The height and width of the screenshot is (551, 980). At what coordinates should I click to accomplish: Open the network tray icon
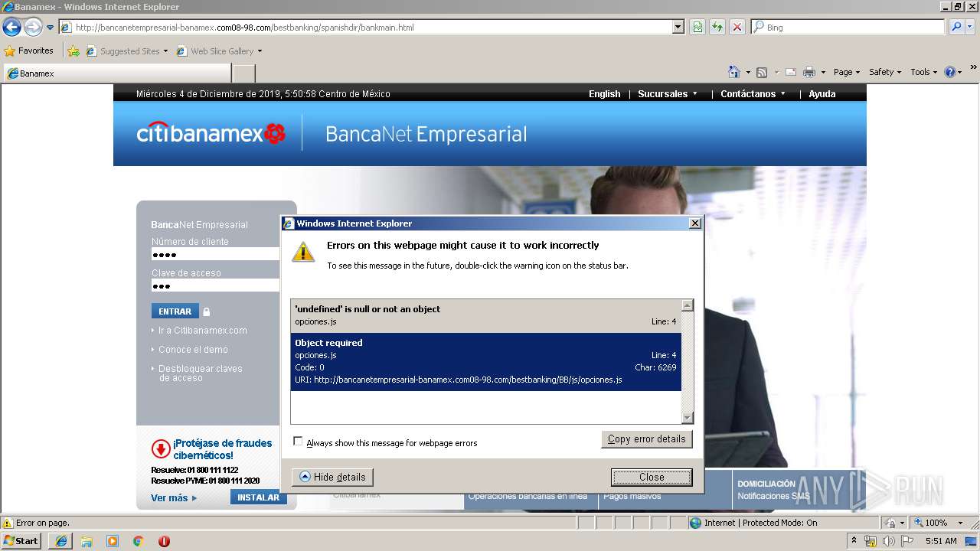871,541
